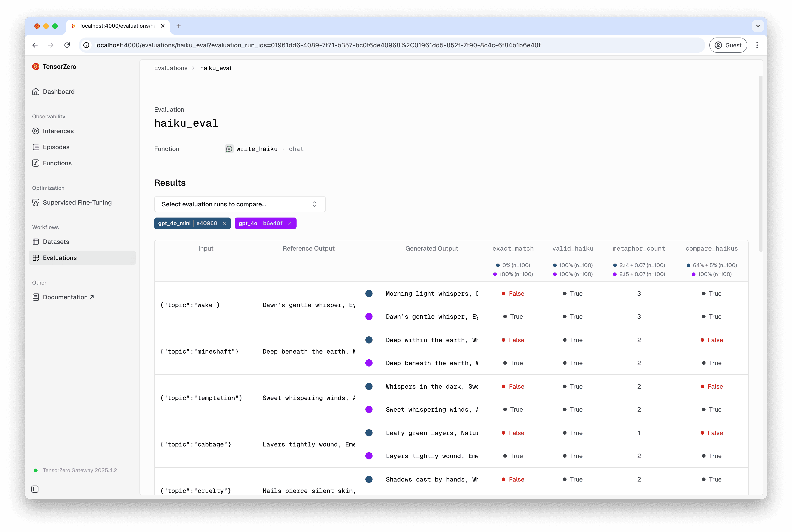Click the Evaluations breadcrumb link
The image size is (792, 532).
pos(171,68)
